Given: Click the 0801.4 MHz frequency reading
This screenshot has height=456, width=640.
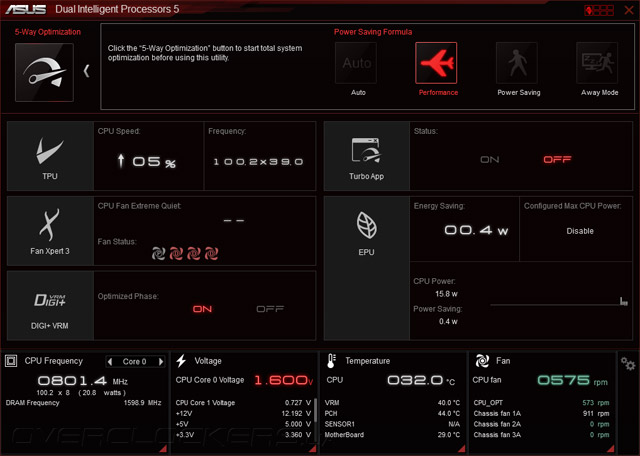Looking at the screenshot, I should pos(82,381).
